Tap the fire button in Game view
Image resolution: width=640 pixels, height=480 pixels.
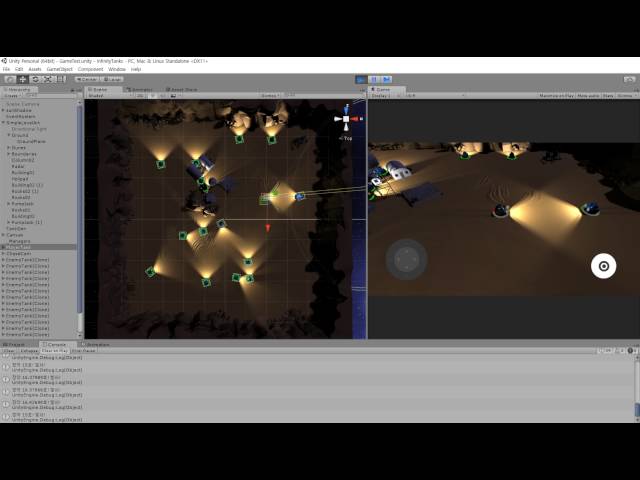coord(604,266)
